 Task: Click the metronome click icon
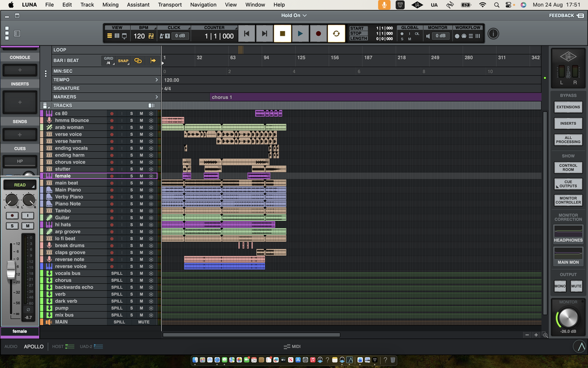click(x=161, y=36)
